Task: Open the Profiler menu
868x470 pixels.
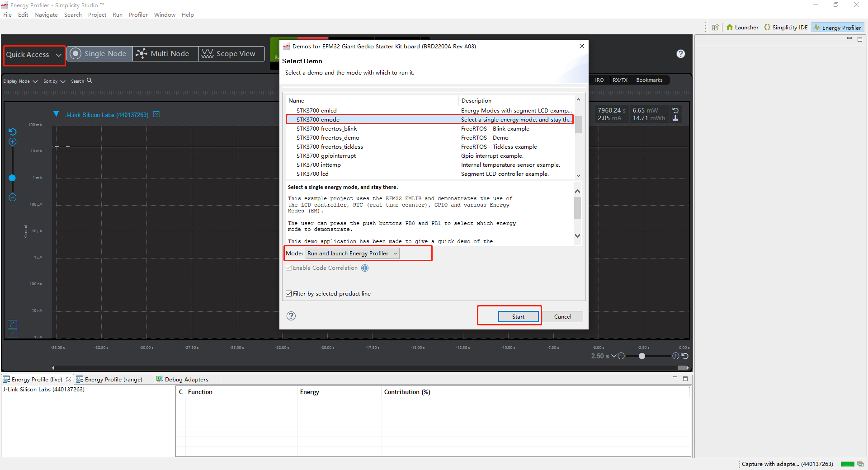Action: pyautogui.click(x=138, y=15)
